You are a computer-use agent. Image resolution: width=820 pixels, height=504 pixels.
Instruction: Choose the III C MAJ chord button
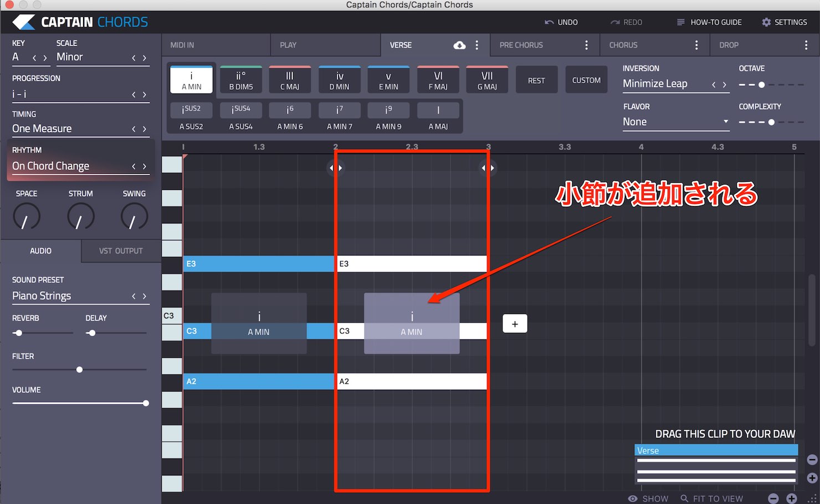click(x=290, y=80)
